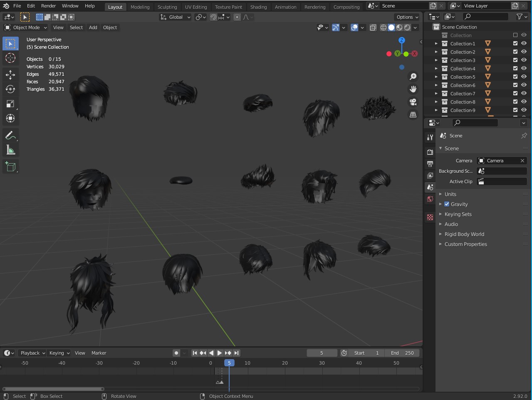Click the End frame field
The width and height of the screenshot is (532, 400).
[402, 353]
